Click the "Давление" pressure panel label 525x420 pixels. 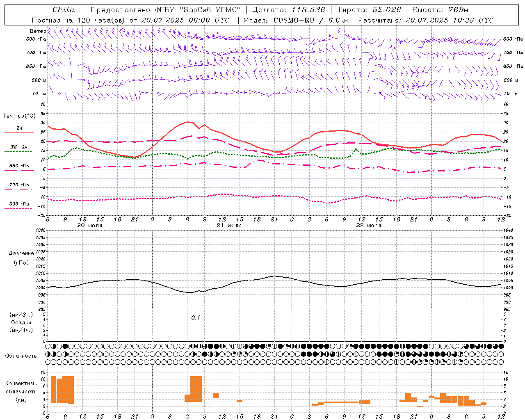[x=21, y=253]
